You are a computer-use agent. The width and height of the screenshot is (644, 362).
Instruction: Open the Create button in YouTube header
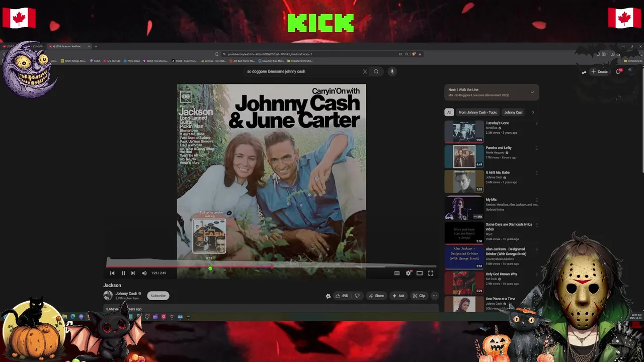coord(599,72)
